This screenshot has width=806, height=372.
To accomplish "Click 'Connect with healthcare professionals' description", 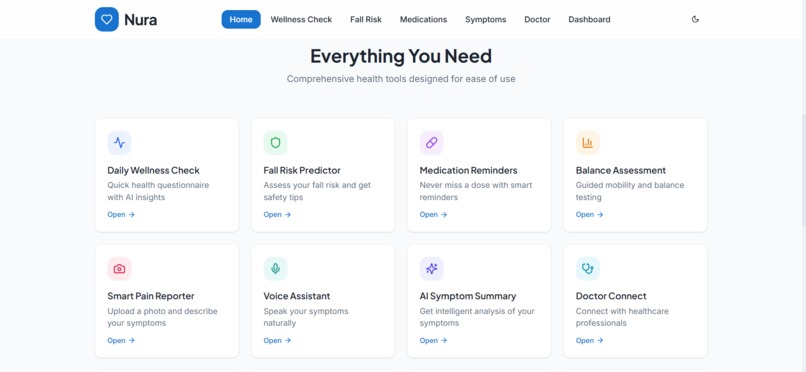I will point(622,317).
